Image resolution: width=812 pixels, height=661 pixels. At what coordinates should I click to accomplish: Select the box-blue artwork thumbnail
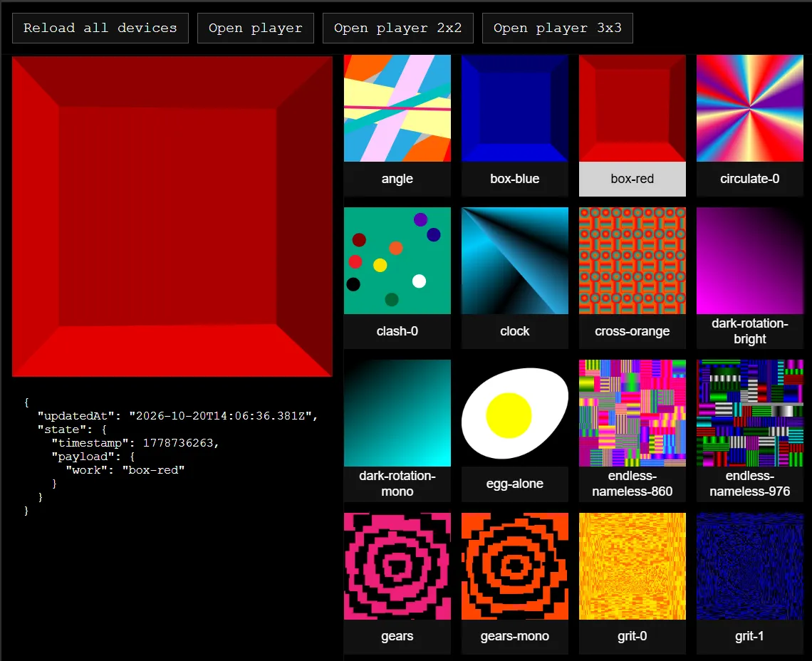point(515,108)
